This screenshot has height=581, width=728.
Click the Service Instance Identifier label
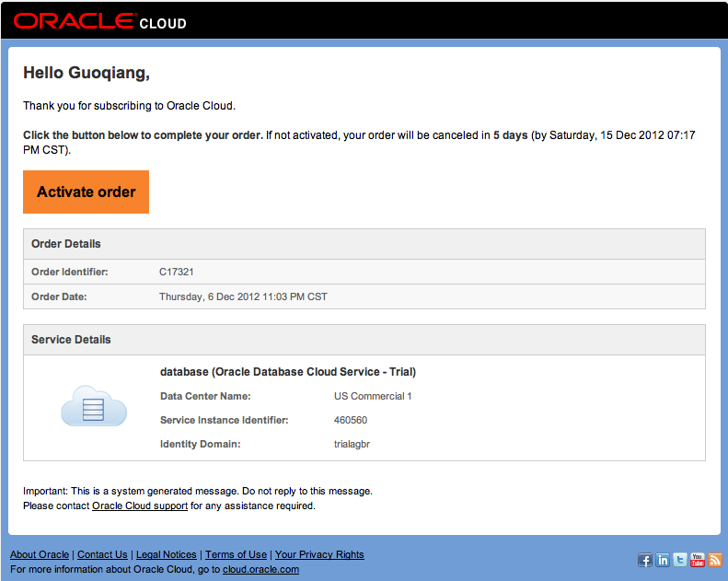225,420
